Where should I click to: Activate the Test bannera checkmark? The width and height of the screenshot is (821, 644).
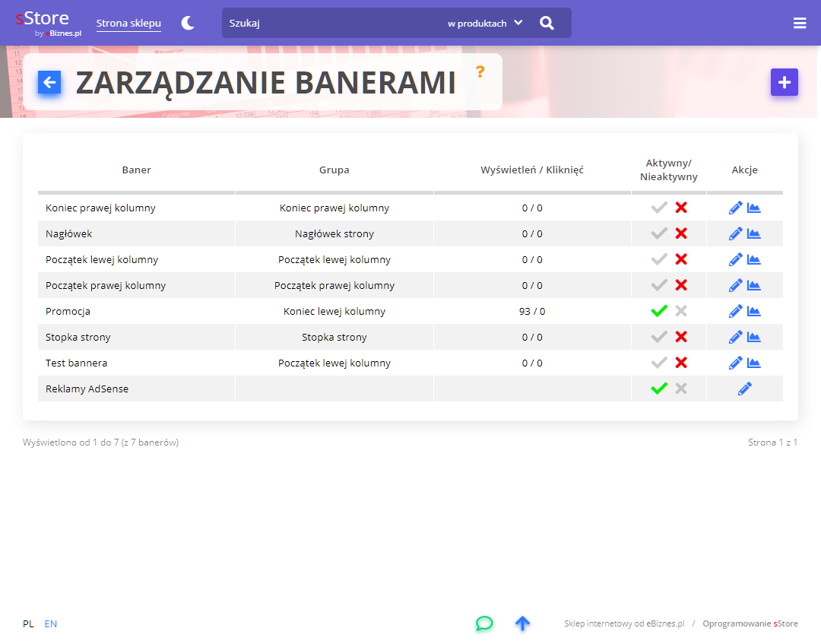click(x=658, y=363)
